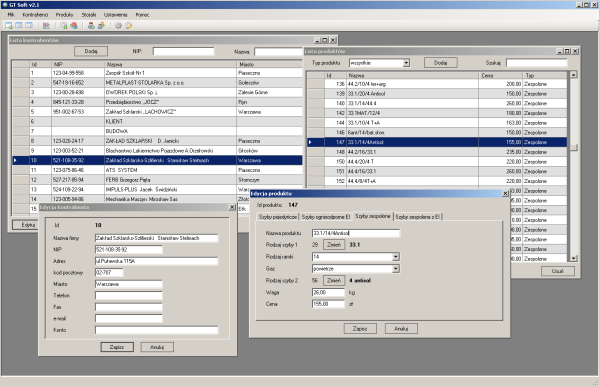This screenshot has width=600, height=387.
Task: Click Zmień next to Rodzaj szyby 1
Action: click(334, 245)
